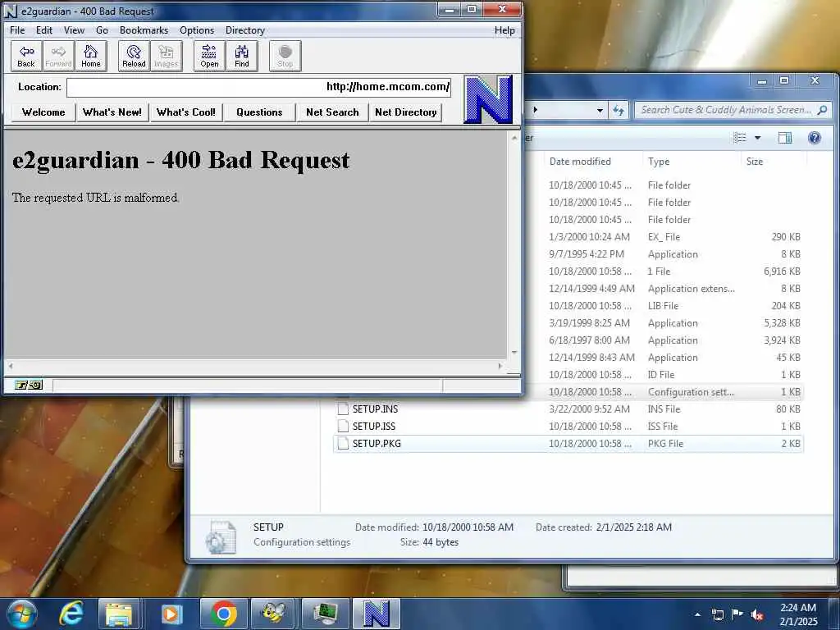Open the view options dropdown arrow
The height and width of the screenshot is (630, 840).
tap(757, 138)
